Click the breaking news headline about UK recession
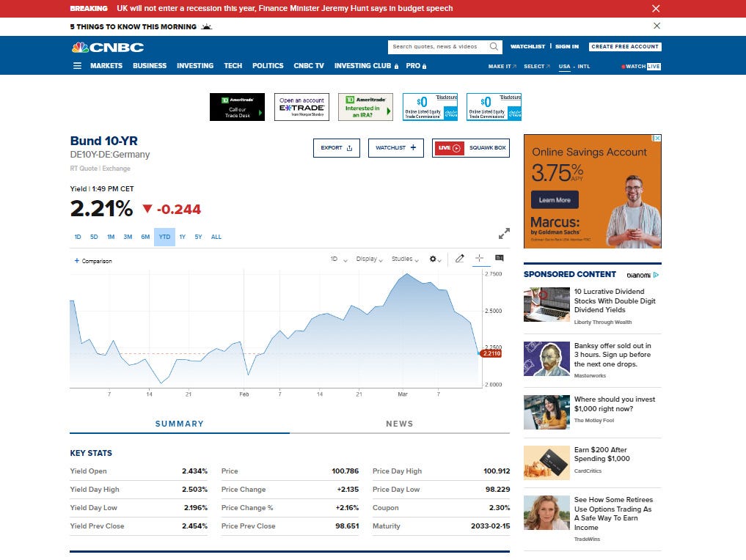 [x=285, y=9]
